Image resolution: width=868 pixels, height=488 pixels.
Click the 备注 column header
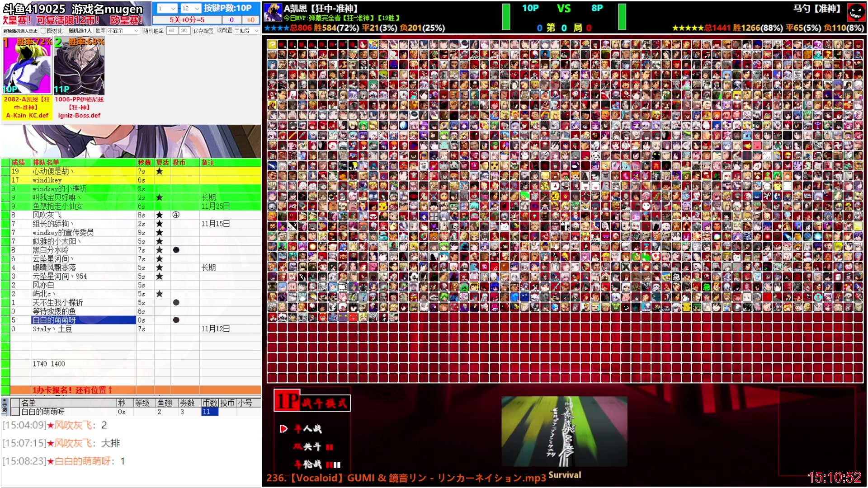coord(230,162)
